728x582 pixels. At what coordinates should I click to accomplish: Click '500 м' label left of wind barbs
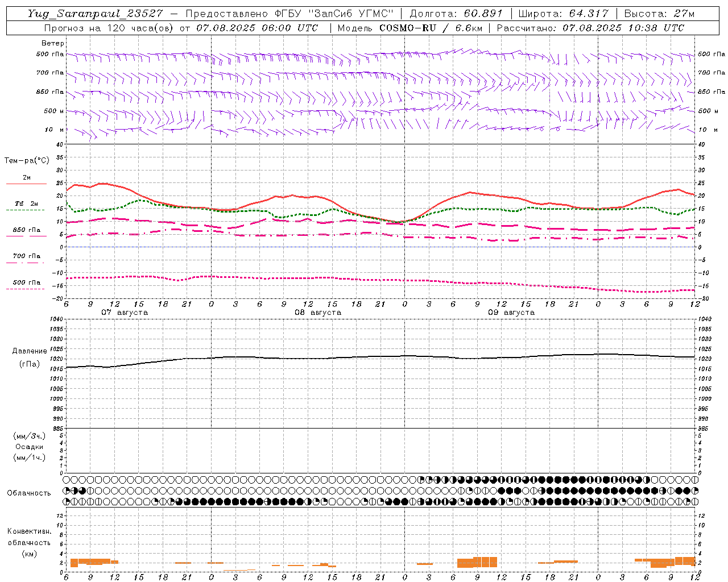[x=54, y=111]
